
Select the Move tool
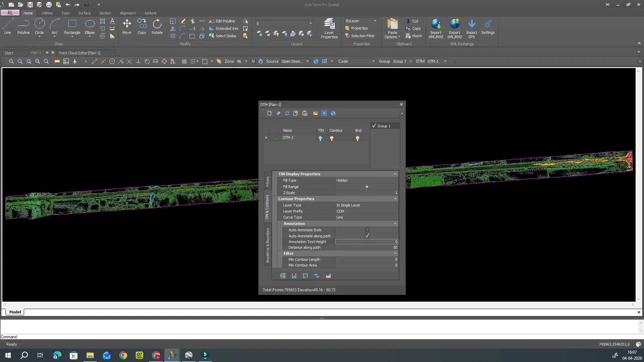click(127, 27)
